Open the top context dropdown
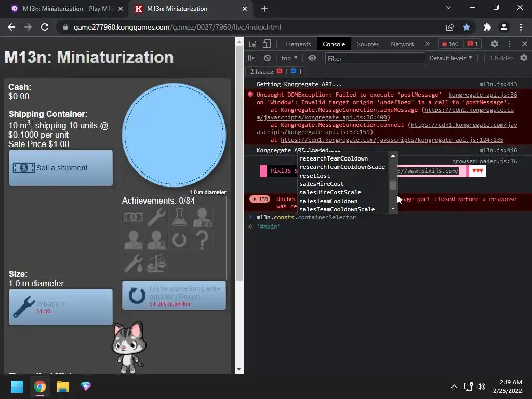The width and height of the screenshot is (532, 399). point(289,58)
